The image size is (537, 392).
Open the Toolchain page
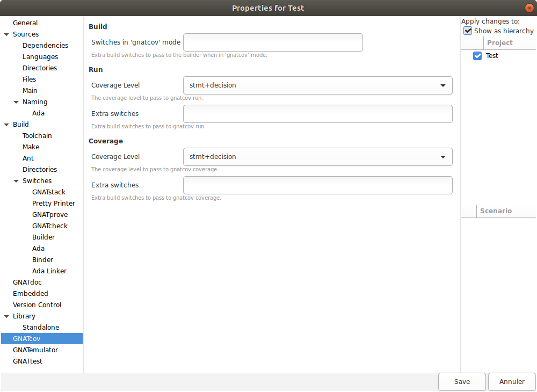(37, 136)
